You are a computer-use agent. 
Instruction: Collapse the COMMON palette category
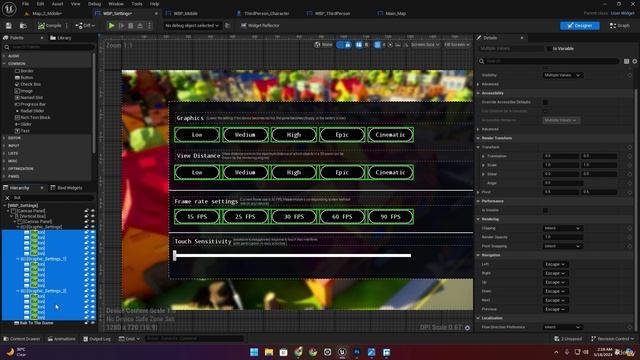(x=5, y=64)
